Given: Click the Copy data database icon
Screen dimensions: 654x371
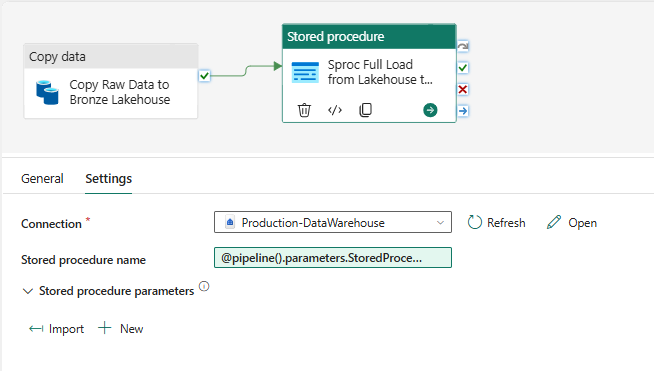Looking at the screenshot, I should [x=47, y=92].
